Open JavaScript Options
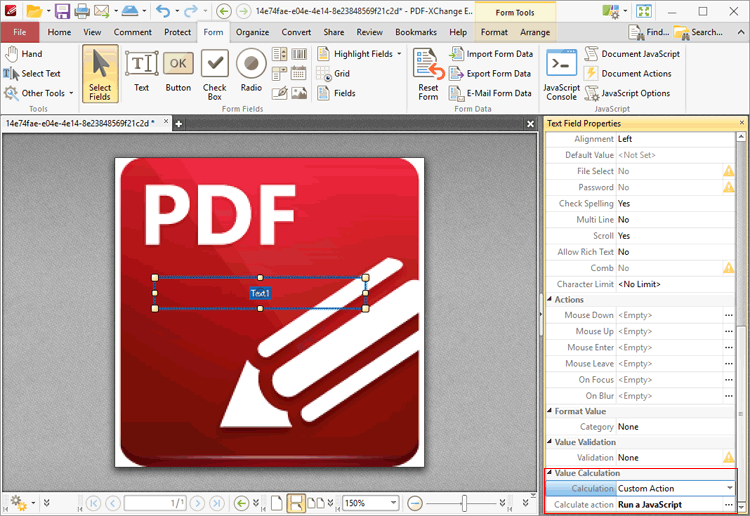The image size is (750, 516). click(x=628, y=93)
